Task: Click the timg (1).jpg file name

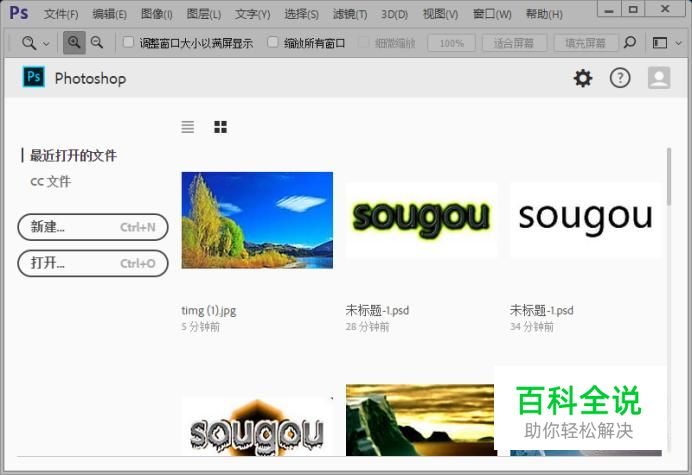Action: (x=209, y=311)
